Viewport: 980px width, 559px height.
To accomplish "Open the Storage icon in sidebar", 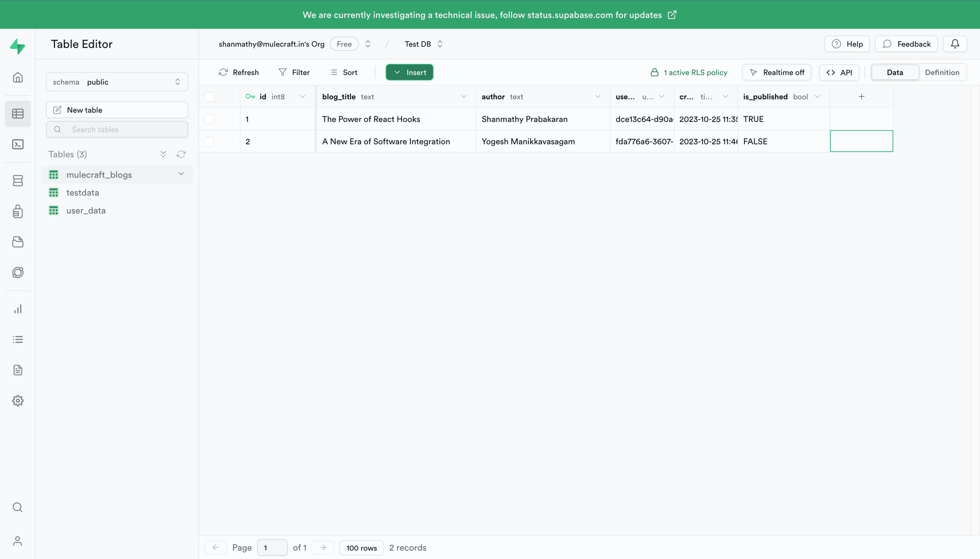I will [x=18, y=242].
